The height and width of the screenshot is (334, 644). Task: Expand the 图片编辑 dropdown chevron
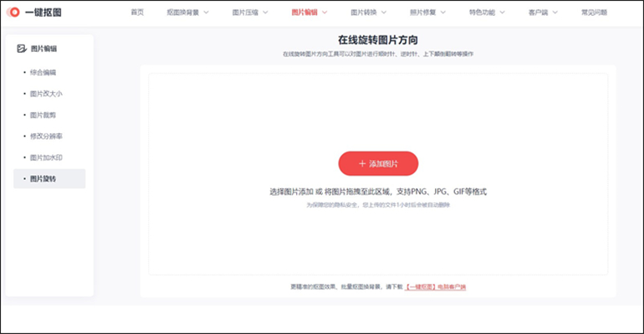325,13
